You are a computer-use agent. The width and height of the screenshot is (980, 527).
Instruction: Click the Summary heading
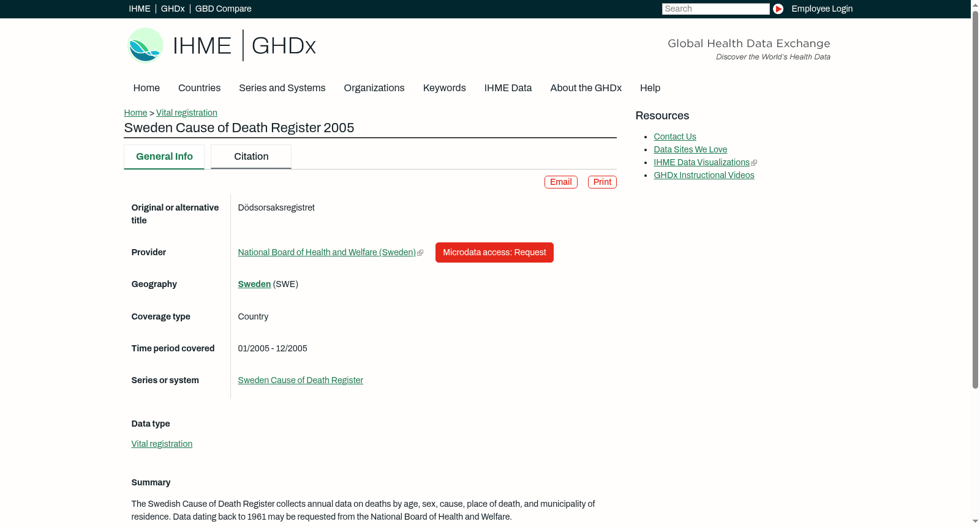151,482
